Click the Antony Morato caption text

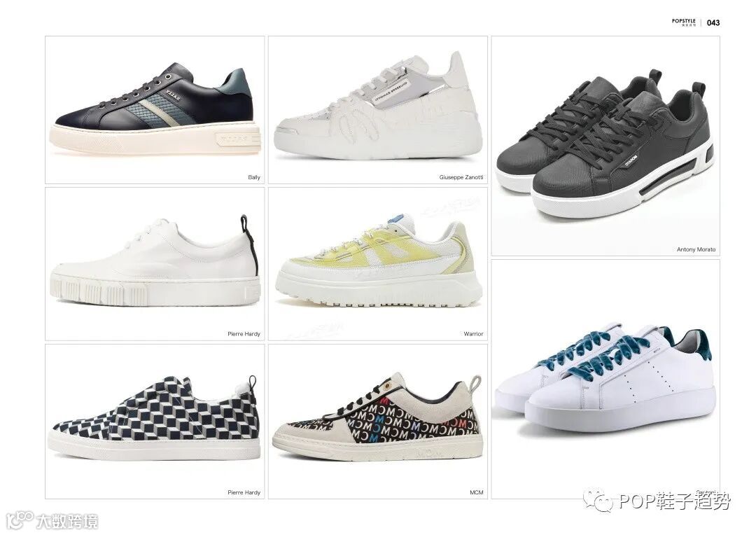point(696,249)
